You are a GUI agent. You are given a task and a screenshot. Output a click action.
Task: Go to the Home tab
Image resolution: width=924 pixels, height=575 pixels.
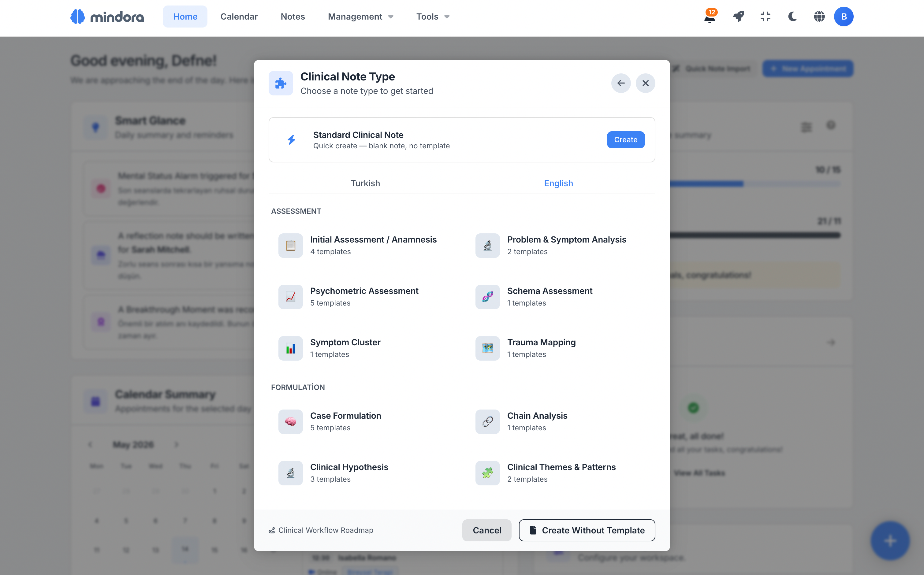click(185, 16)
